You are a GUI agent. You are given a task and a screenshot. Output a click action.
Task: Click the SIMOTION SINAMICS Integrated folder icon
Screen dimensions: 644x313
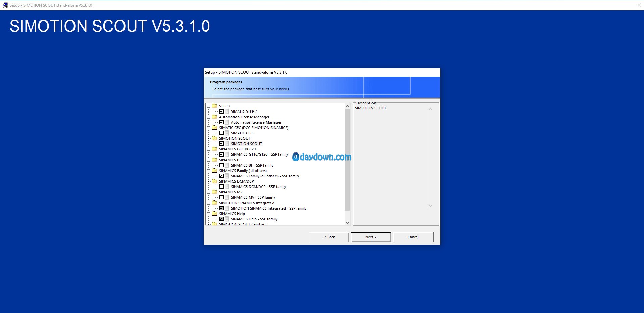pyautogui.click(x=215, y=203)
